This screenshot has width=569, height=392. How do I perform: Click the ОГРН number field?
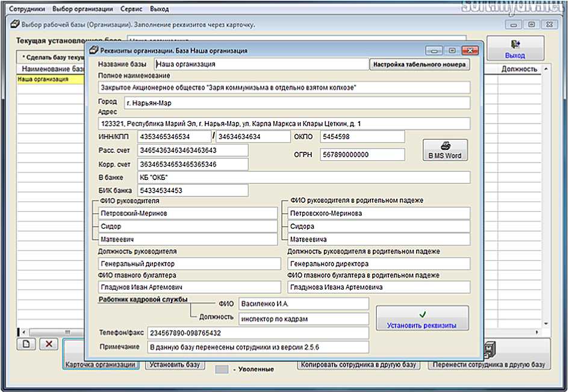[362, 155]
